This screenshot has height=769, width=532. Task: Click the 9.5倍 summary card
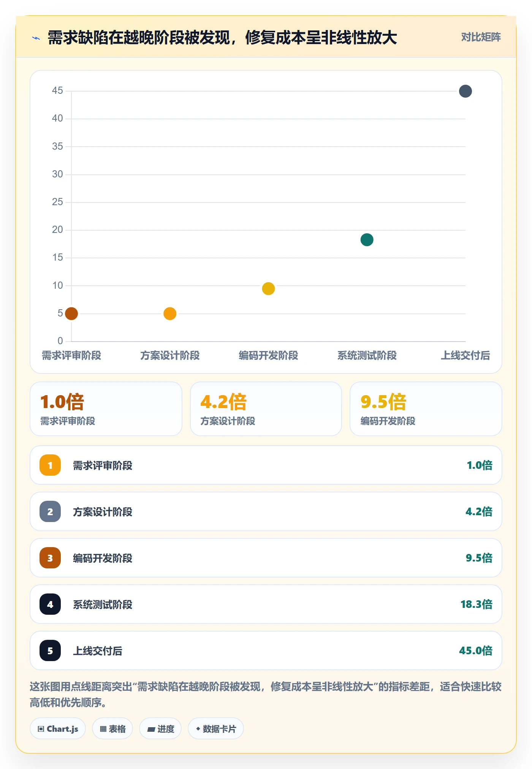[426, 409]
